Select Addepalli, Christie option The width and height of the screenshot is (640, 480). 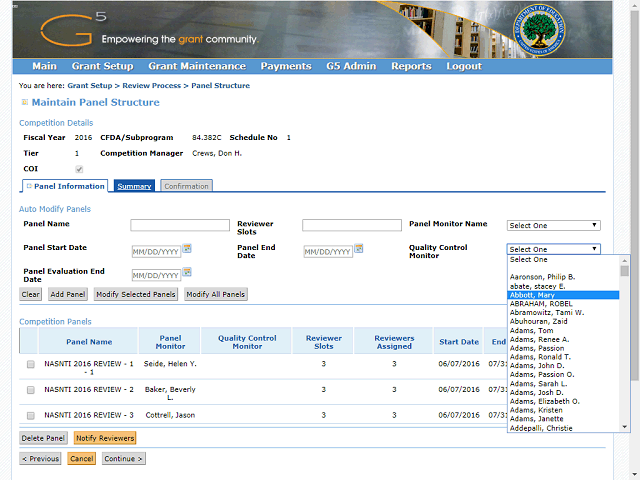point(563,428)
